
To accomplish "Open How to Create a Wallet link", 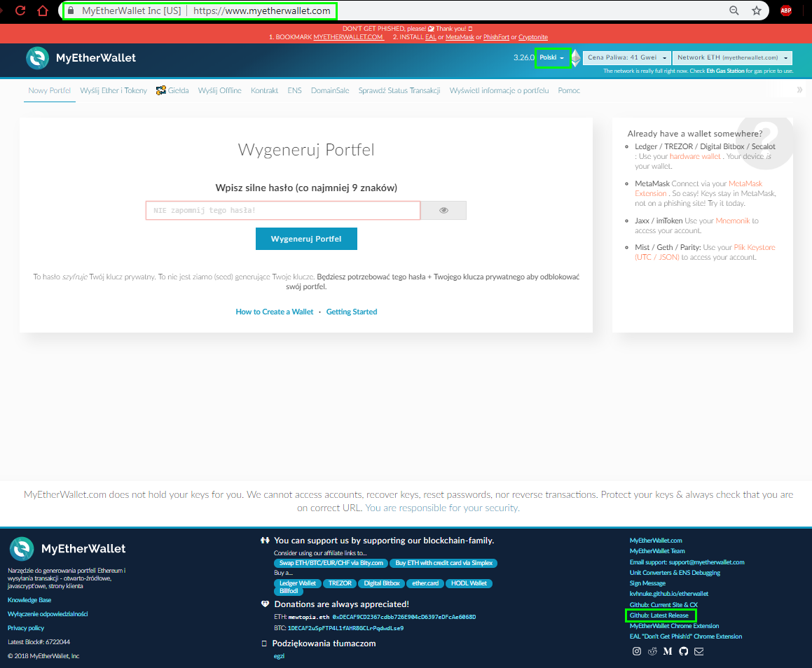I will tap(275, 312).
